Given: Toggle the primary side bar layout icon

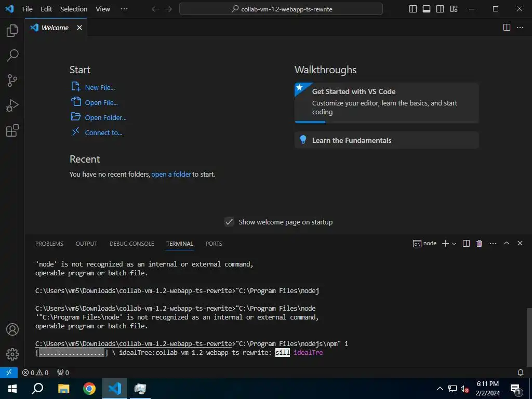Looking at the screenshot, I should [413, 9].
